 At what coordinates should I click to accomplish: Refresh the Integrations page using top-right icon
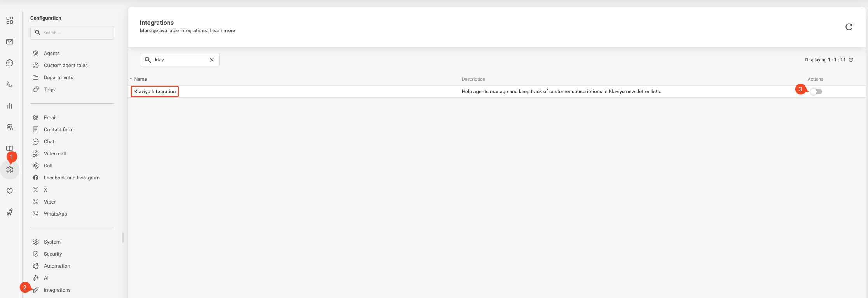pos(849,27)
